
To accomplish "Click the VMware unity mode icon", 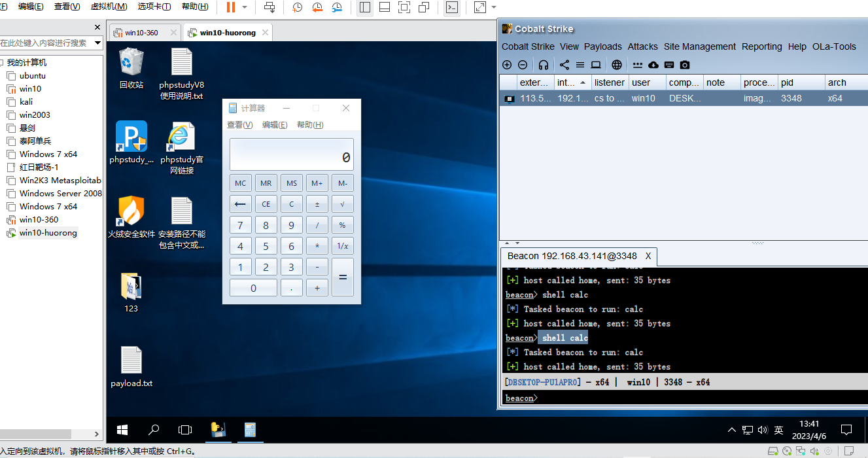I will point(424,7).
